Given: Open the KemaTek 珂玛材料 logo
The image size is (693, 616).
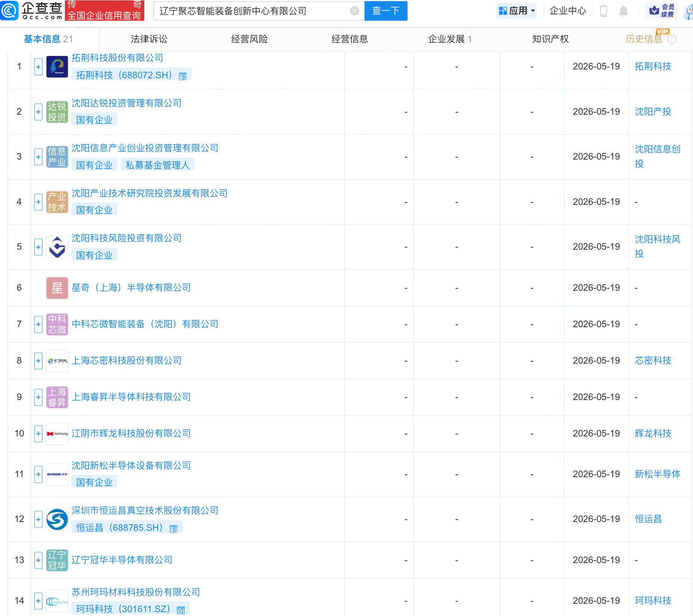Looking at the screenshot, I should point(57,601).
